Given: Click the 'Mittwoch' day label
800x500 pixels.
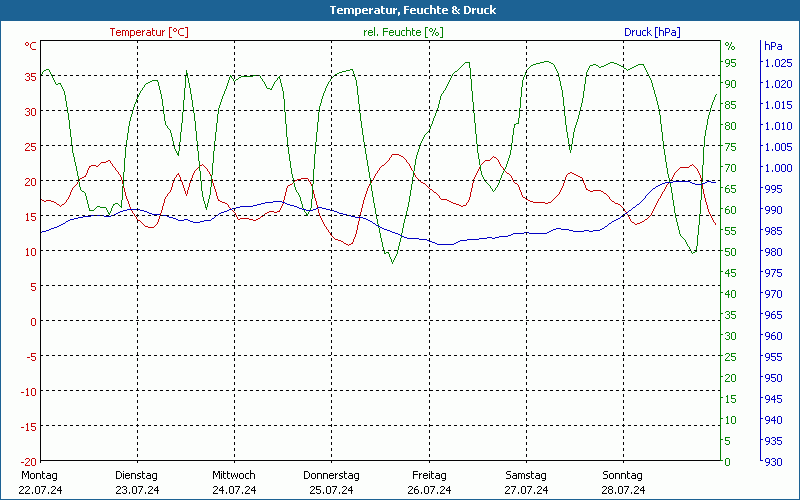Looking at the screenshot, I should (234, 475).
